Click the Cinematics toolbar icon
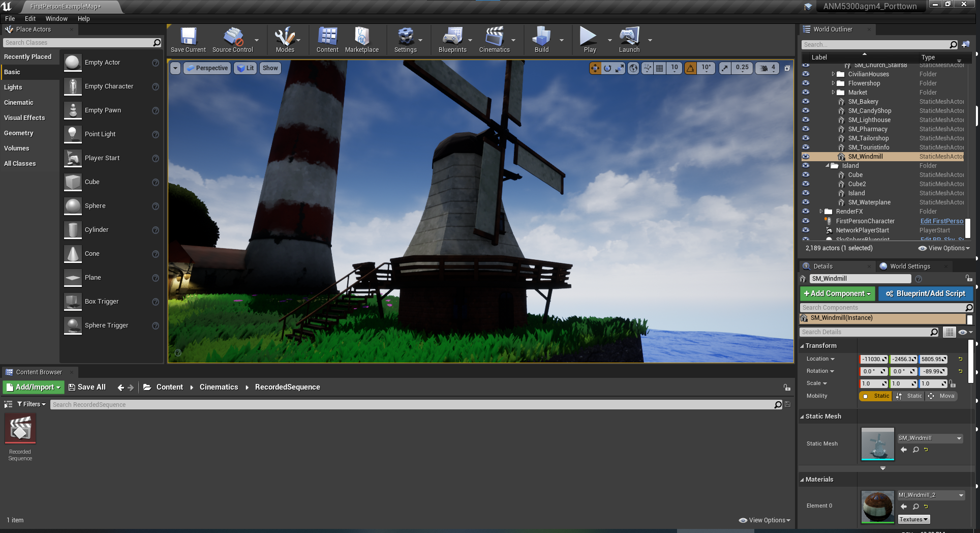The width and height of the screenshot is (980, 533). coord(494,40)
